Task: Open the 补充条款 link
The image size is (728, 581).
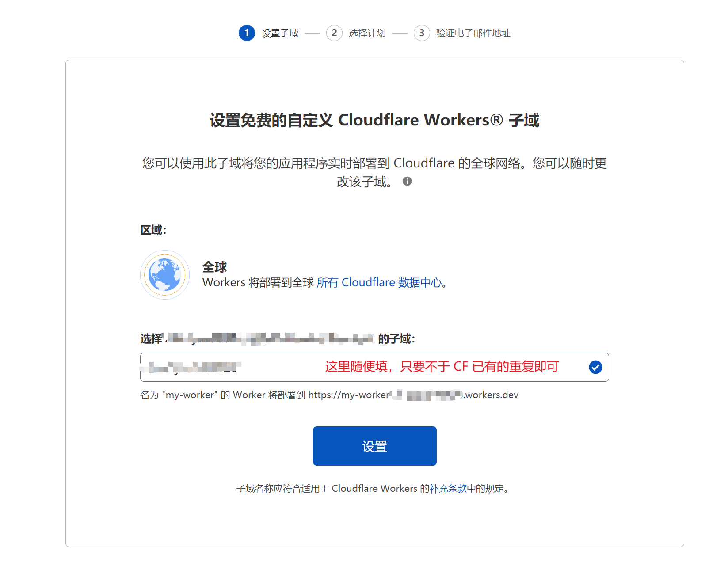Action: [x=448, y=489]
